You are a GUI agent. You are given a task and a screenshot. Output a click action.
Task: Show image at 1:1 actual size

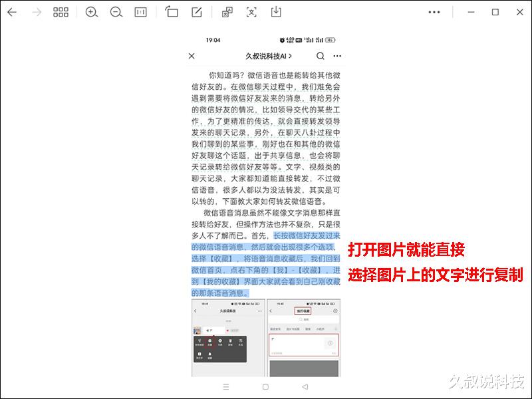point(140,12)
